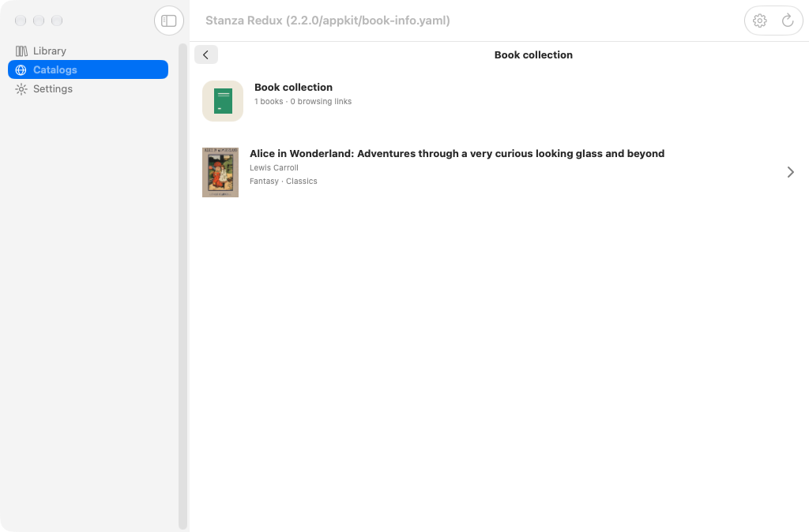Click the Book collection heading beside green icon
The height and width of the screenshot is (532, 809).
coord(294,87)
